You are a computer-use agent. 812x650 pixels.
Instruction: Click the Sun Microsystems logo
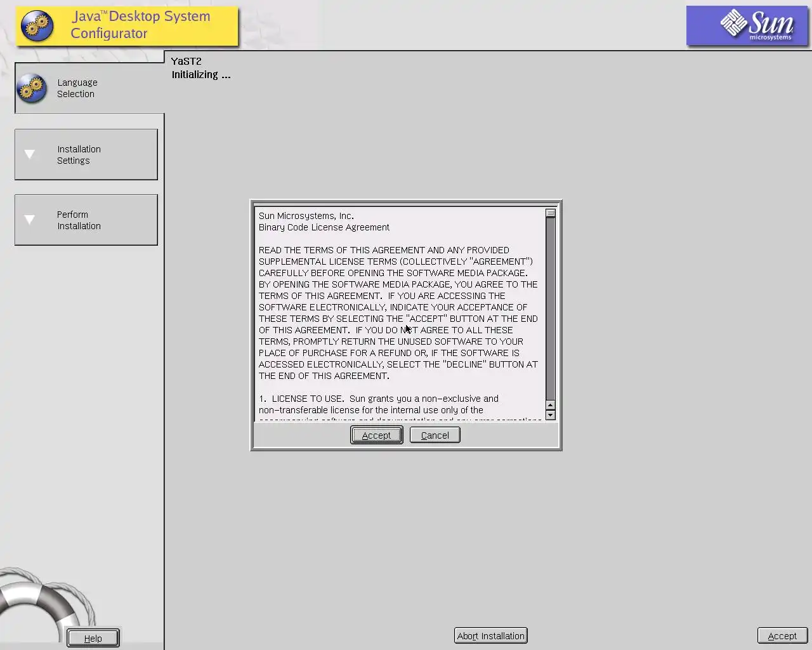[747, 26]
